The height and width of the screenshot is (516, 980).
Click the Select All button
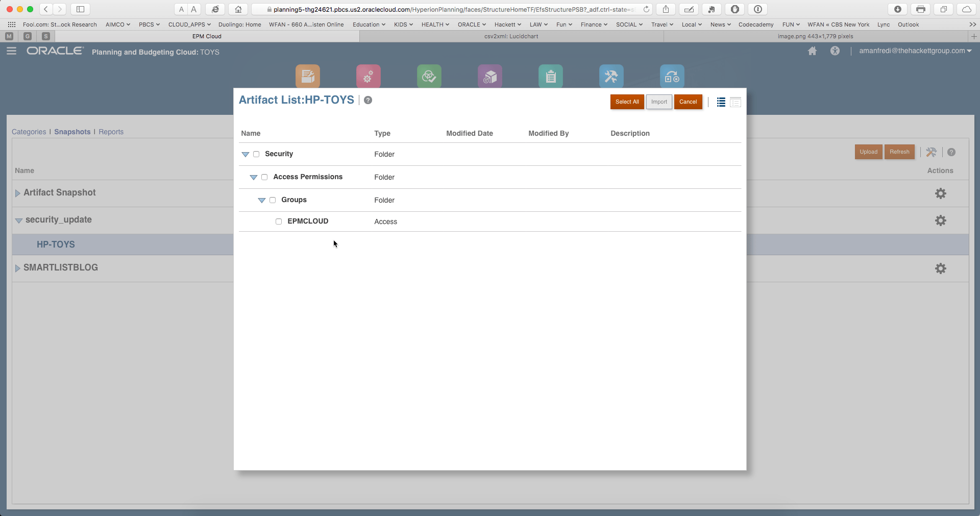(x=627, y=102)
